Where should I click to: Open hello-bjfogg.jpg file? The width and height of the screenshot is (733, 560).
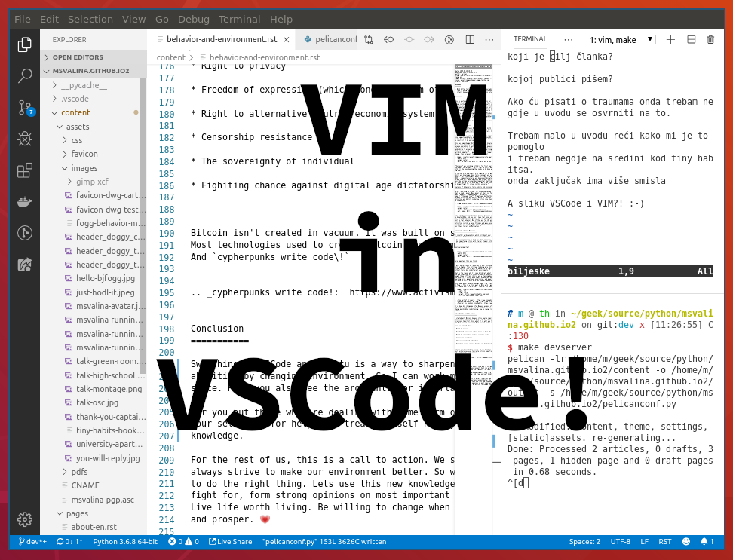(105, 278)
